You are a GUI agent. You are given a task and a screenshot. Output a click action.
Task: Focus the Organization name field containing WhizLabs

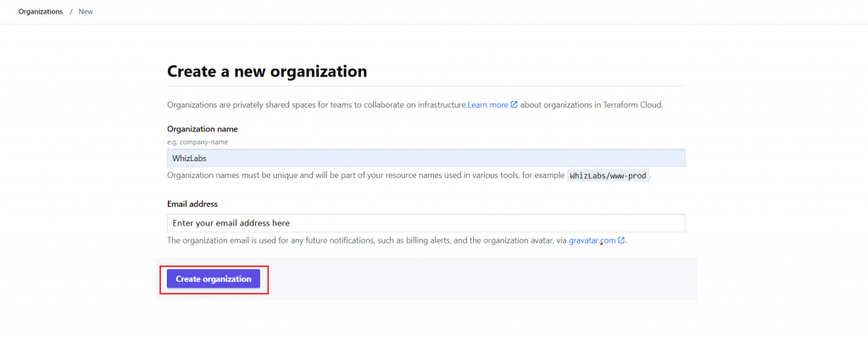(426, 158)
